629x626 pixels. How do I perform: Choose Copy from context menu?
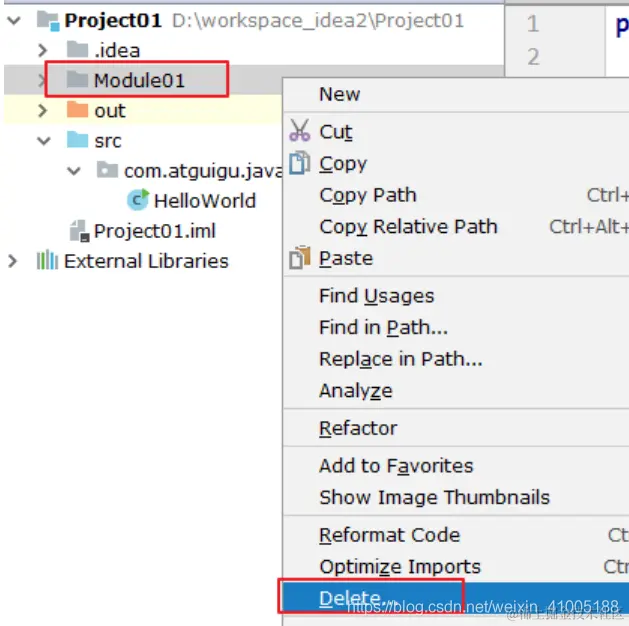coord(456,163)
